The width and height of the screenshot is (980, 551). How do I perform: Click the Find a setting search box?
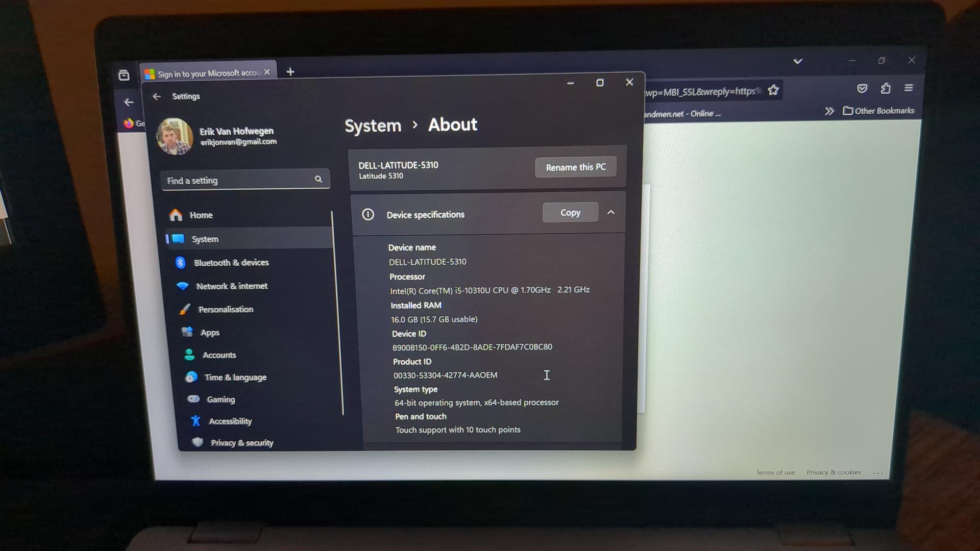245,180
